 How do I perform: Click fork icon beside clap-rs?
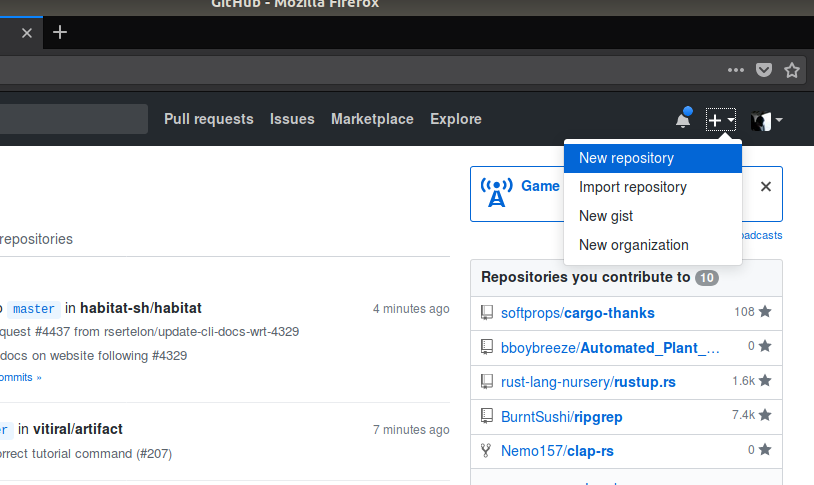(x=486, y=451)
